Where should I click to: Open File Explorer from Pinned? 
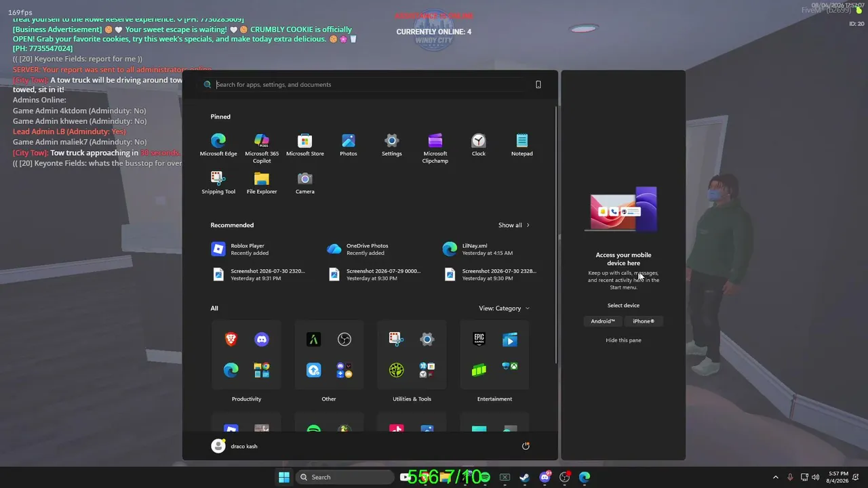[x=262, y=183]
